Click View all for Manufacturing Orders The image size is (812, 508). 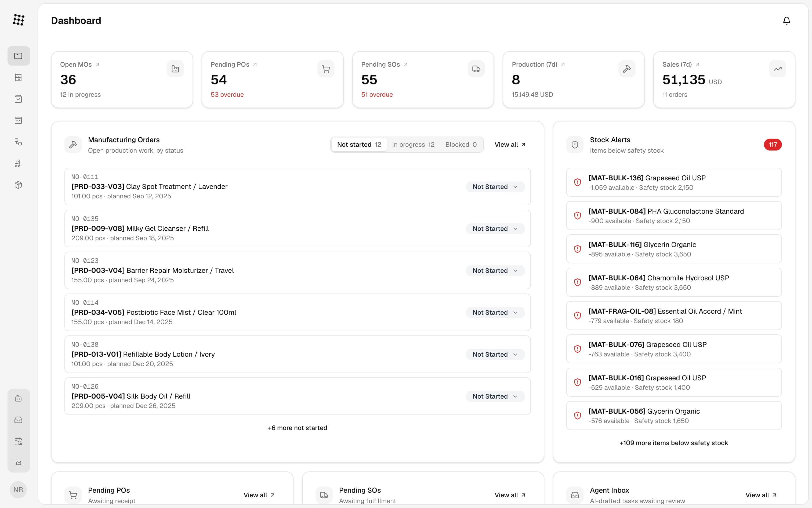point(510,145)
